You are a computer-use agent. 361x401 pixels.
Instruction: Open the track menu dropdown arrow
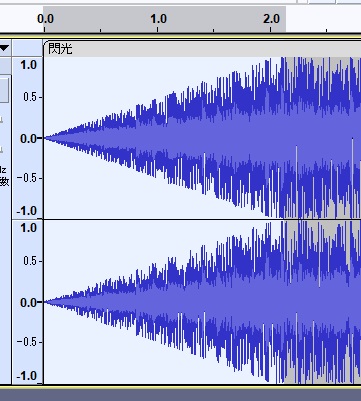(4, 48)
